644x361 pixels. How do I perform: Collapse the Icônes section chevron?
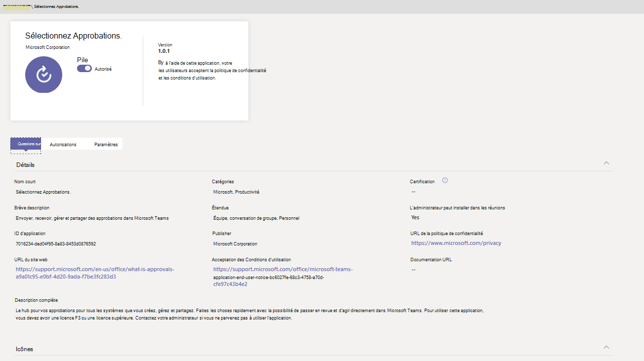click(606, 347)
